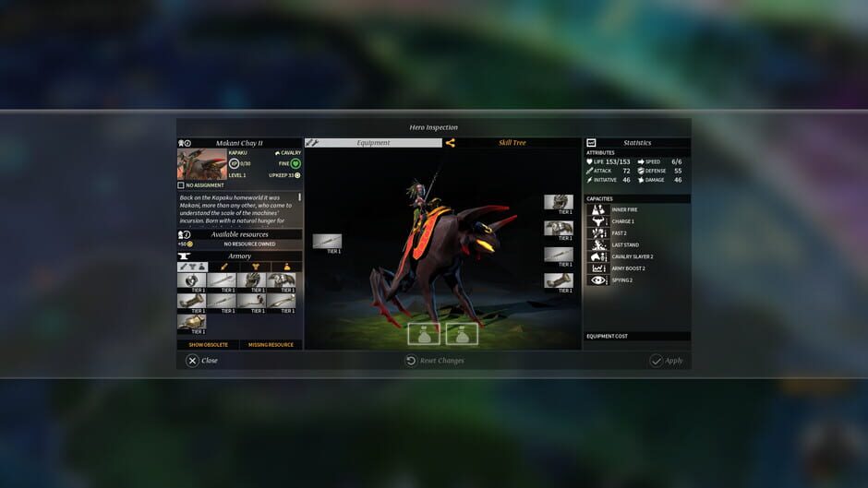Click the Close button
This screenshot has width=868, height=488.
pos(201,361)
